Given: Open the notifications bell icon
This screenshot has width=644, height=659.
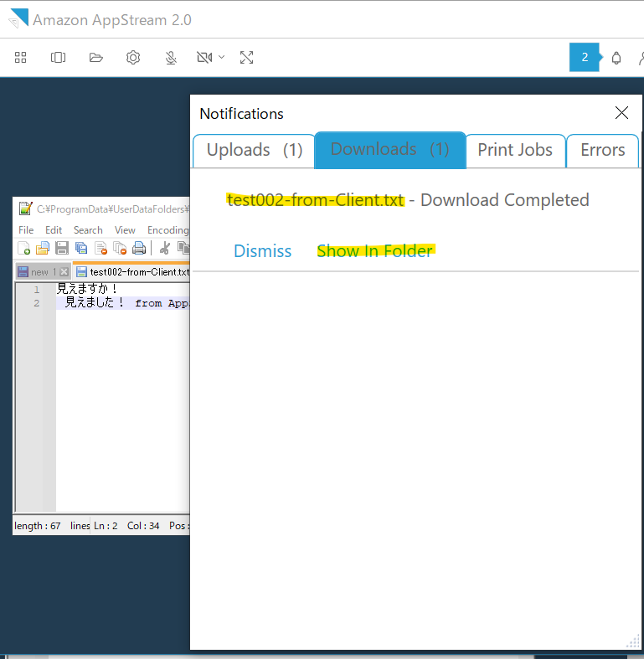Looking at the screenshot, I should 616,58.
